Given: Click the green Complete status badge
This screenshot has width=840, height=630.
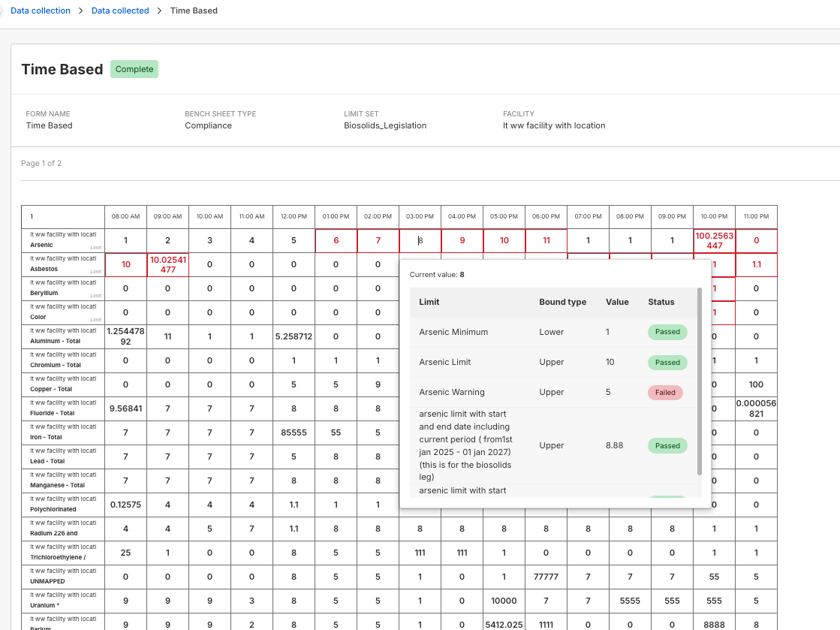Looking at the screenshot, I should click(134, 69).
